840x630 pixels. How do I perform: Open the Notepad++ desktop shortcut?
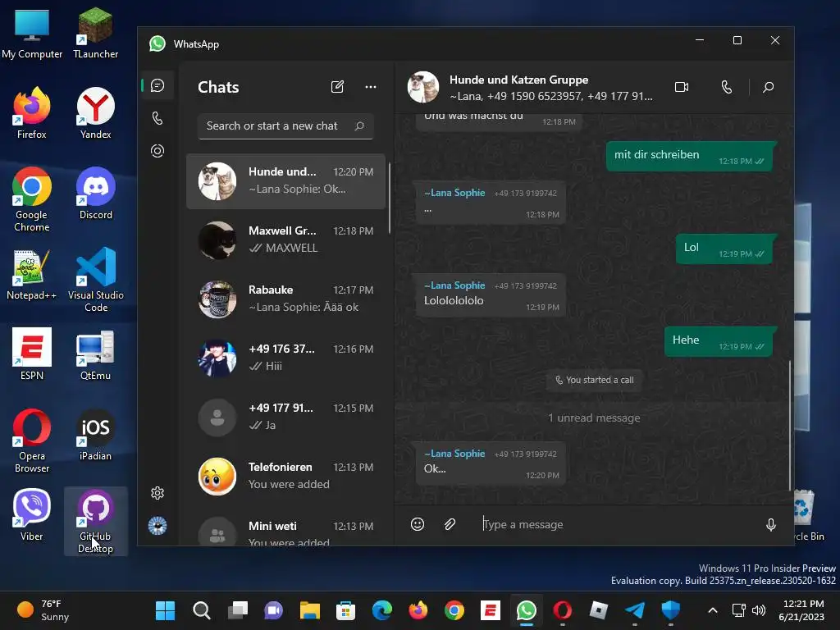pyautogui.click(x=32, y=274)
